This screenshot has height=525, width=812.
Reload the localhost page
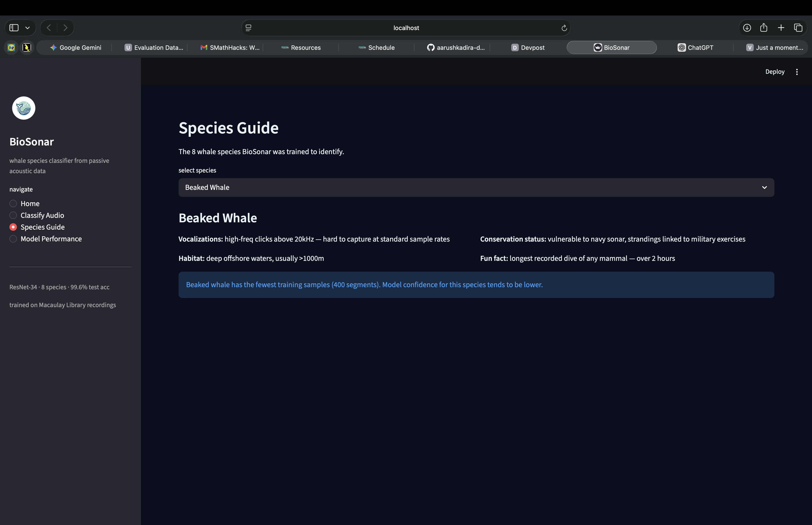564,28
